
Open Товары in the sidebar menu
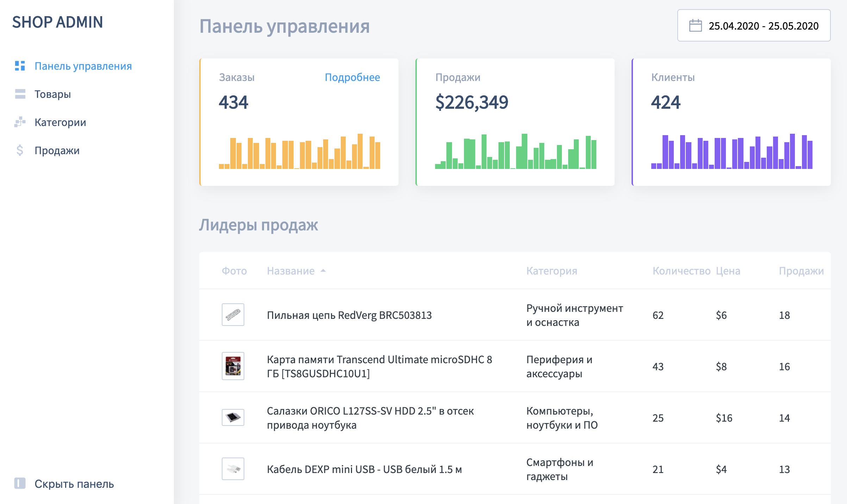click(52, 94)
